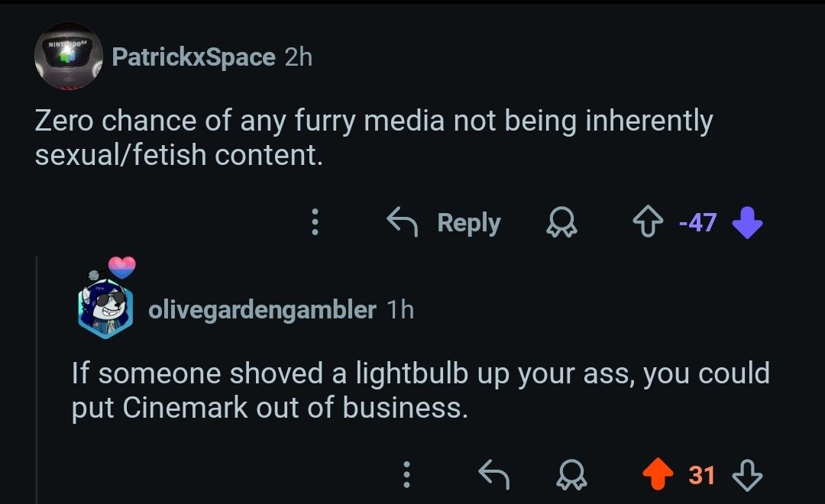This screenshot has width=825, height=504.
Task: Tap the -47 vote count
Action: point(694,222)
